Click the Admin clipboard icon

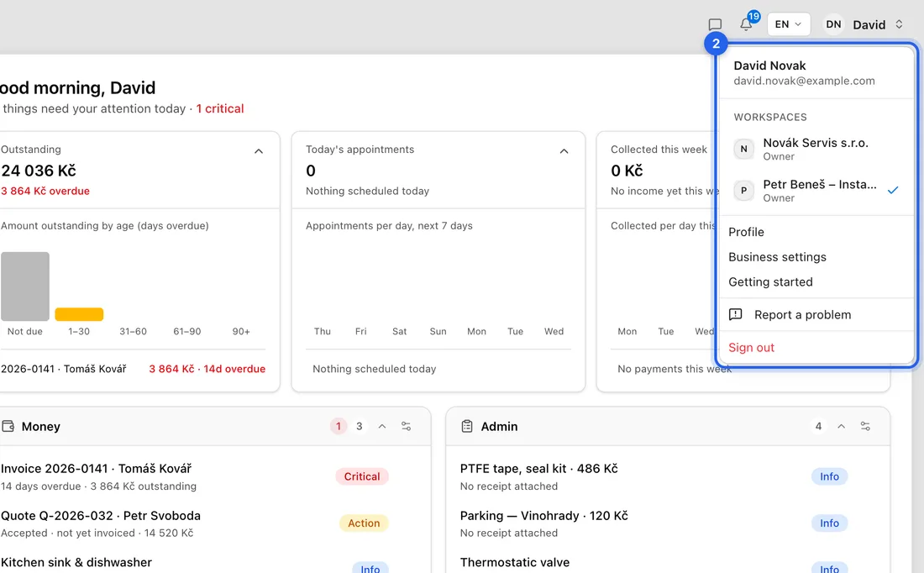pos(467,426)
